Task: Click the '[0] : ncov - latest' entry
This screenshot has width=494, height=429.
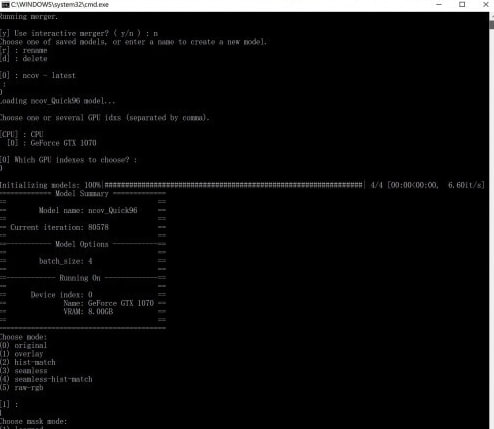Action: (38, 76)
